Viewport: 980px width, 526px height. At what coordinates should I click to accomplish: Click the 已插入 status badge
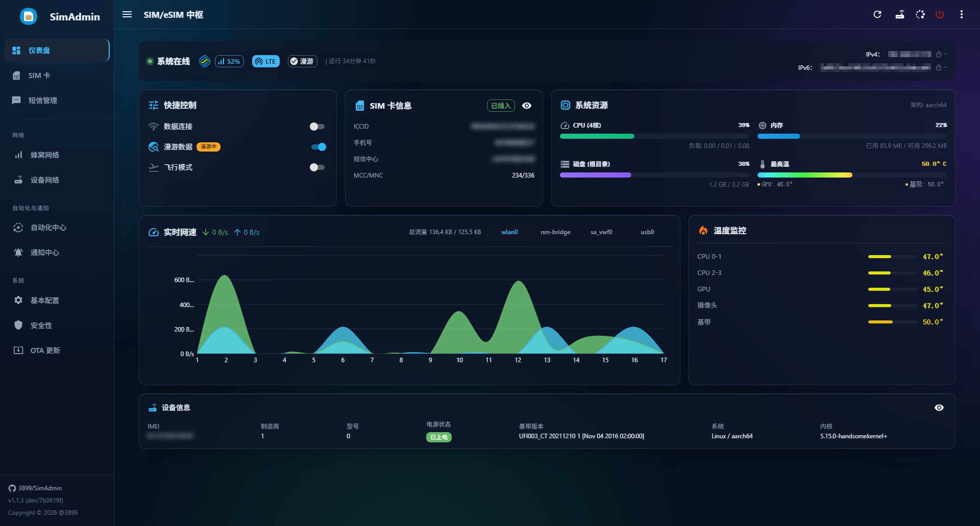(x=501, y=106)
